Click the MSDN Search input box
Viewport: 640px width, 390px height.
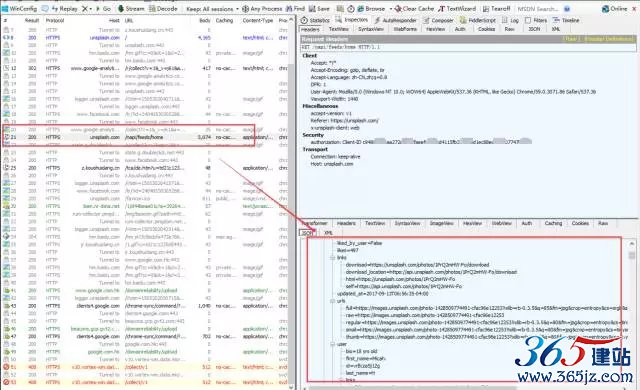(538, 9)
